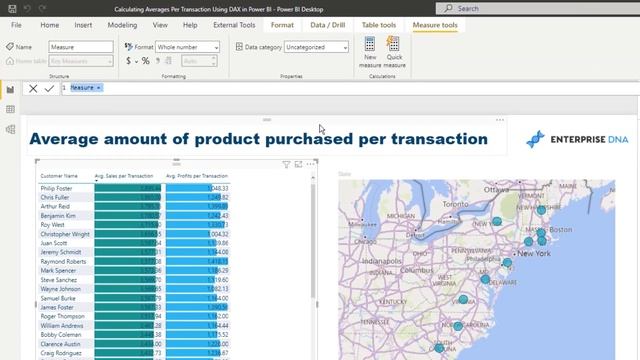Open the Model view sidebar icon
640x360 pixels.
[10, 129]
